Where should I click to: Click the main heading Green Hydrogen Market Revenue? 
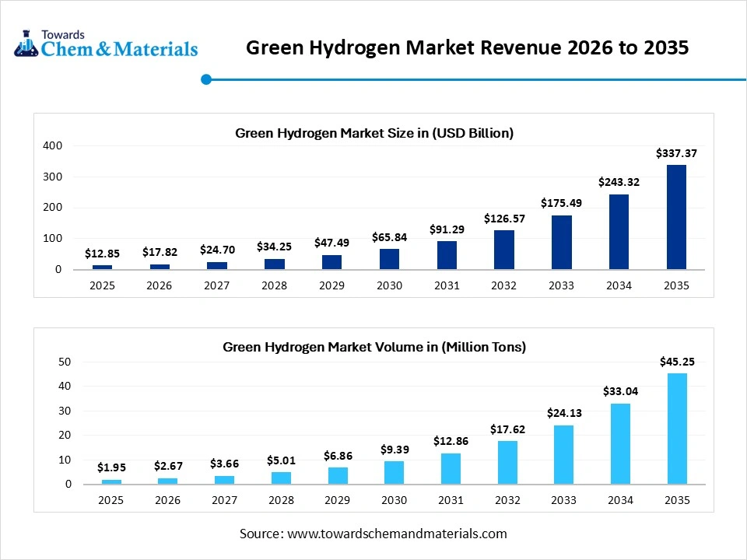click(x=467, y=47)
